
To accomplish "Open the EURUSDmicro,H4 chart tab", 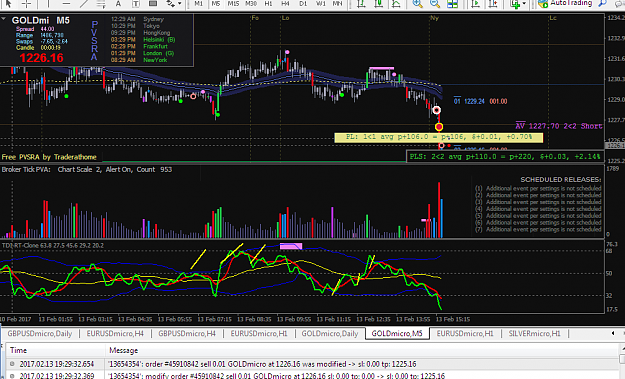I will point(115,334).
